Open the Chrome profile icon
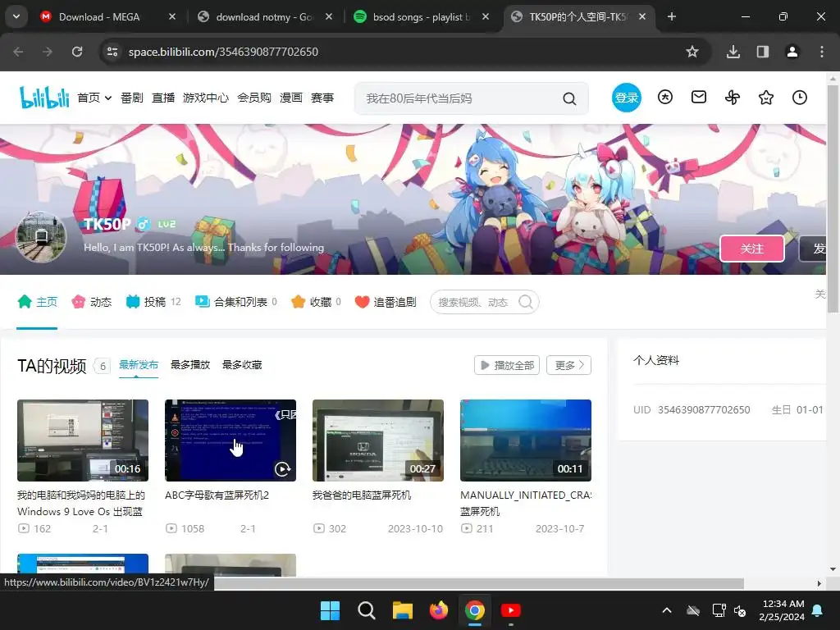 pyautogui.click(x=792, y=52)
